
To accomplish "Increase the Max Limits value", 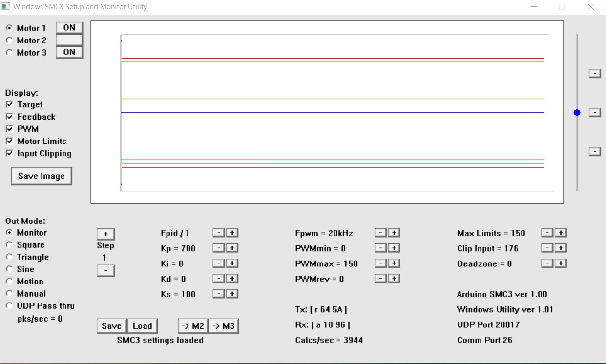I will click(561, 233).
